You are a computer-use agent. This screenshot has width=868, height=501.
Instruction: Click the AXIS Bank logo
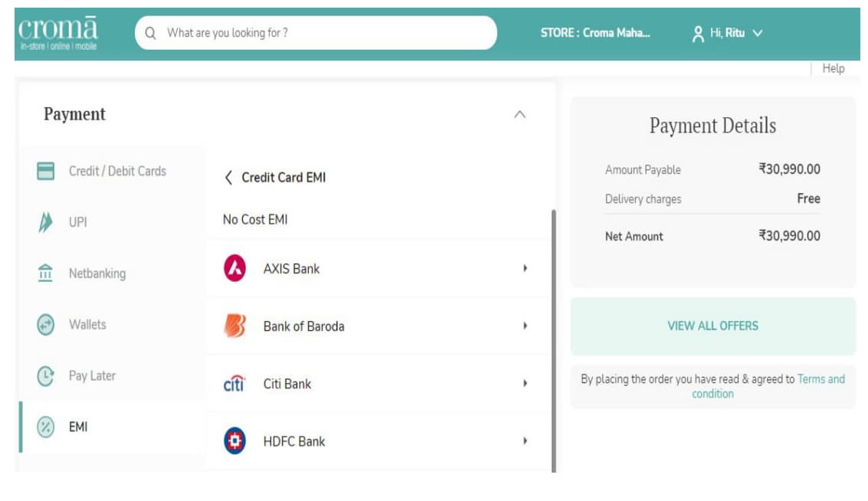click(x=234, y=268)
